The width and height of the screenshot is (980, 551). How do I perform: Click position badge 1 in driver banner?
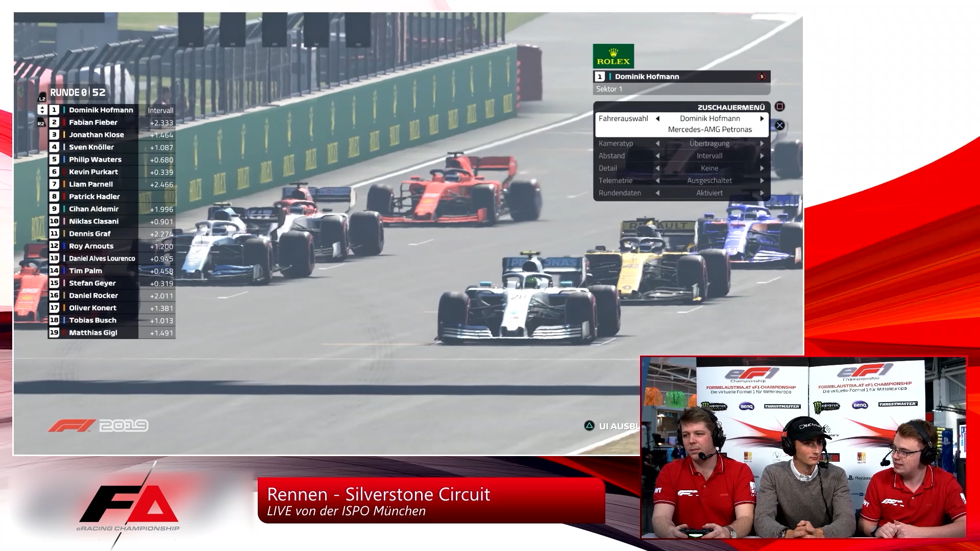[600, 77]
